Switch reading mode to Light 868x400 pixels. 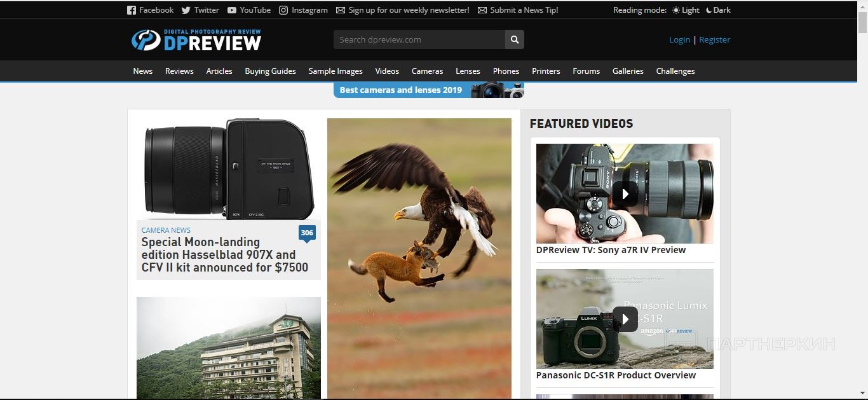click(x=686, y=10)
